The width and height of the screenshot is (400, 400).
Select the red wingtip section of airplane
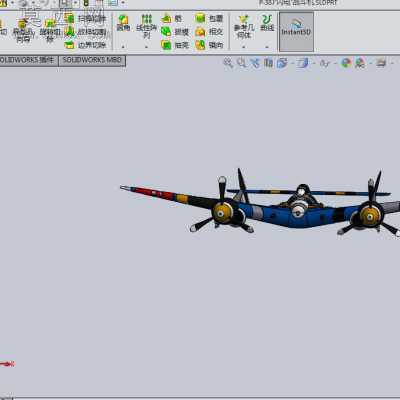(x=155, y=193)
